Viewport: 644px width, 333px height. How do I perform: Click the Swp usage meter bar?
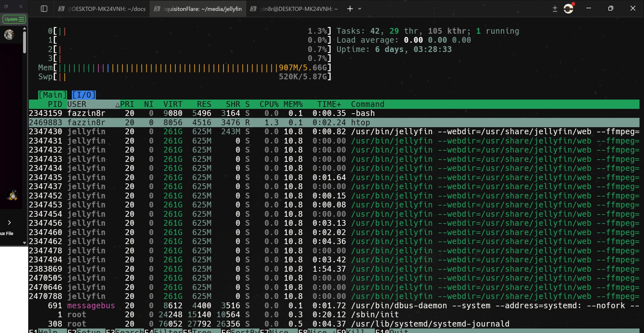click(x=185, y=77)
